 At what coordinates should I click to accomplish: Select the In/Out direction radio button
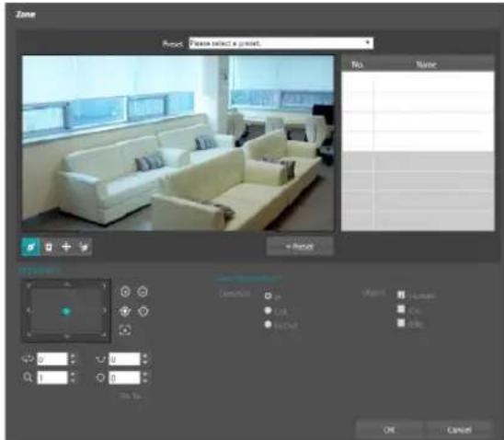[268, 325]
